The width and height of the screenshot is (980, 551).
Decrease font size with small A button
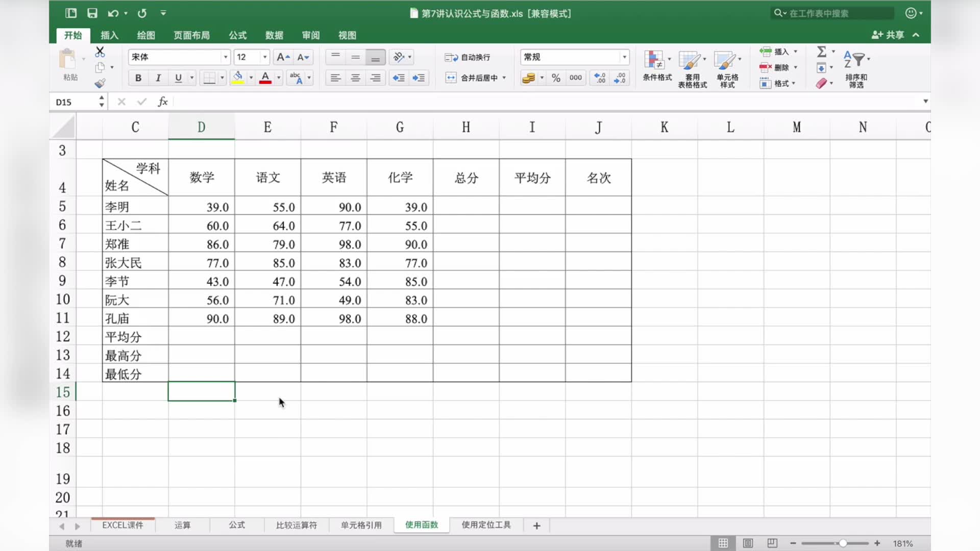click(303, 57)
